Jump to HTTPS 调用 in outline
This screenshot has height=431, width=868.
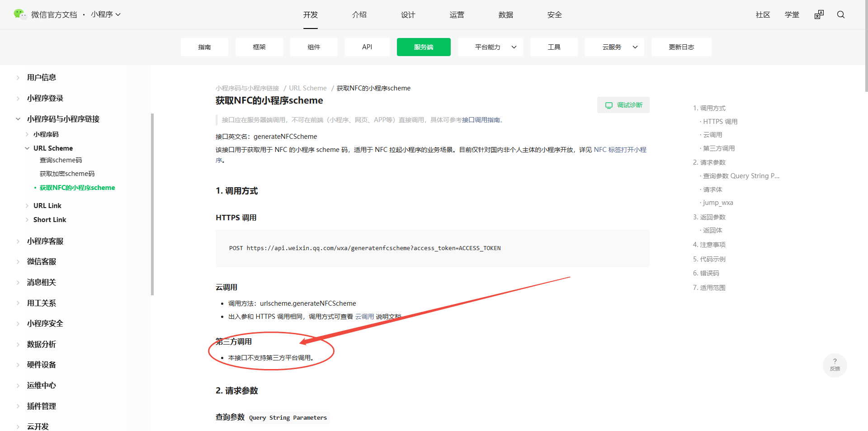point(720,122)
